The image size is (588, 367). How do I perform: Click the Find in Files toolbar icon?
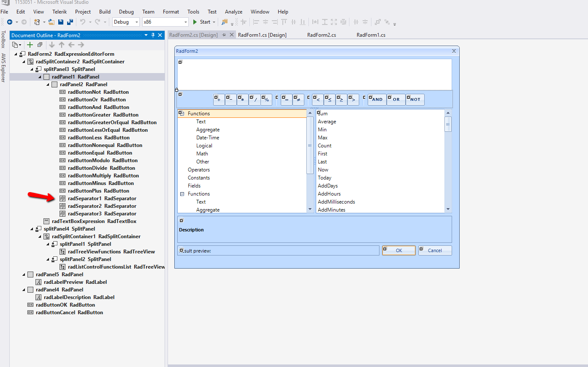click(x=225, y=22)
